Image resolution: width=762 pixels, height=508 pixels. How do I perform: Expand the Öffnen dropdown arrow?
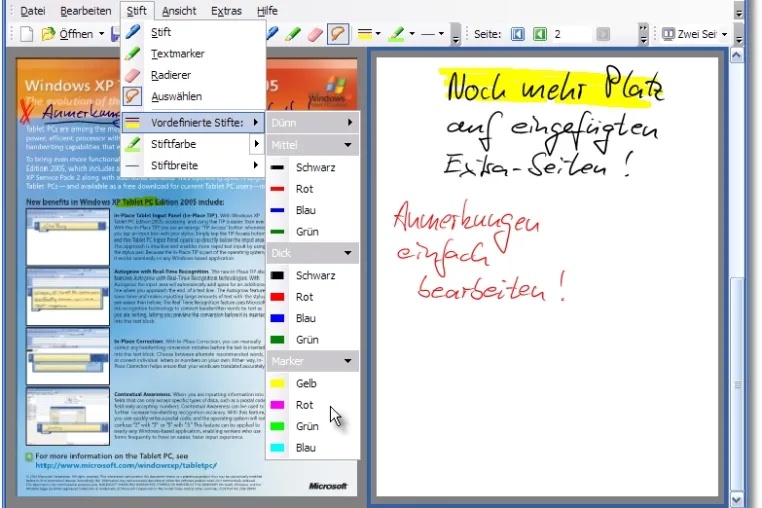coord(102,34)
